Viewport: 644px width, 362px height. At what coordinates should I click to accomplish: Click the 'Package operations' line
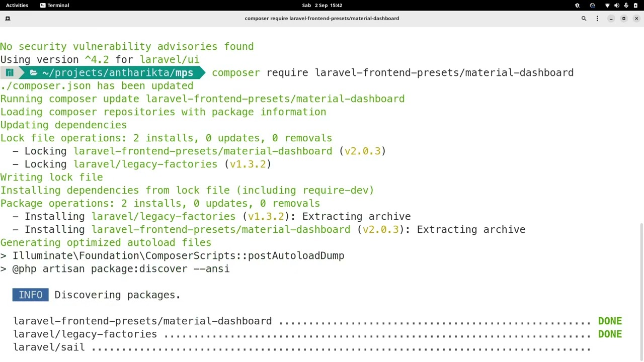coord(160,203)
